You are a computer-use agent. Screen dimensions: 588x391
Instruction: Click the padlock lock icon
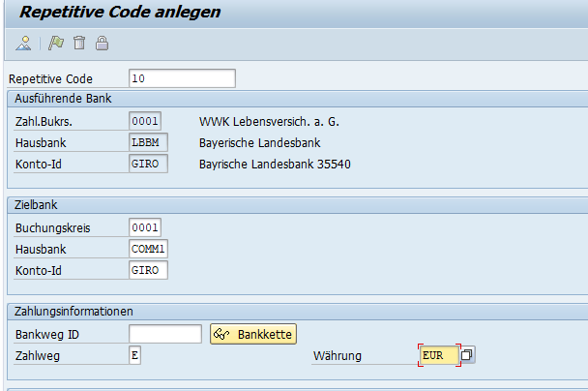[x=102, y=43]
